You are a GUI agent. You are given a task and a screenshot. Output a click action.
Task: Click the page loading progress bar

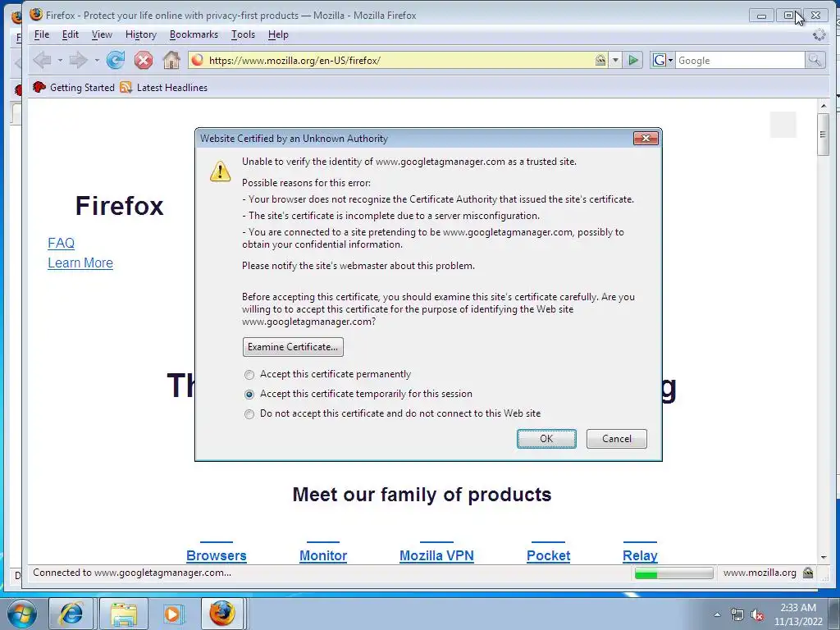click(674, 573)
